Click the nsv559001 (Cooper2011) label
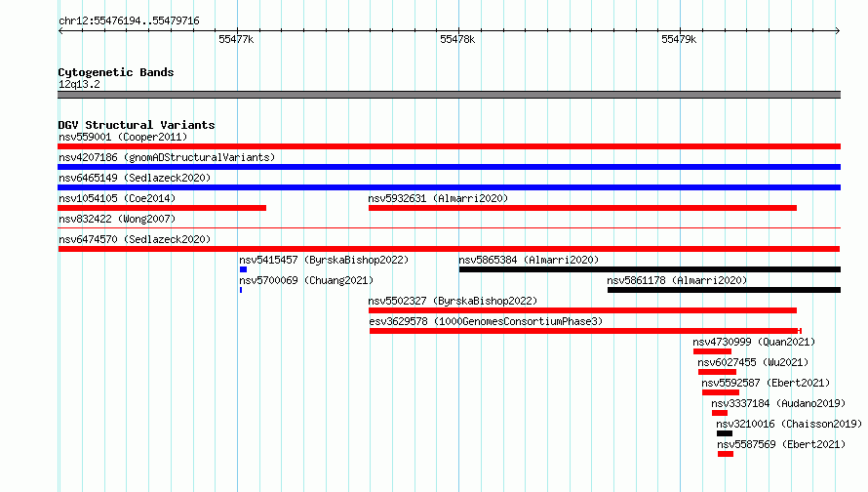 tap(123, 137)
